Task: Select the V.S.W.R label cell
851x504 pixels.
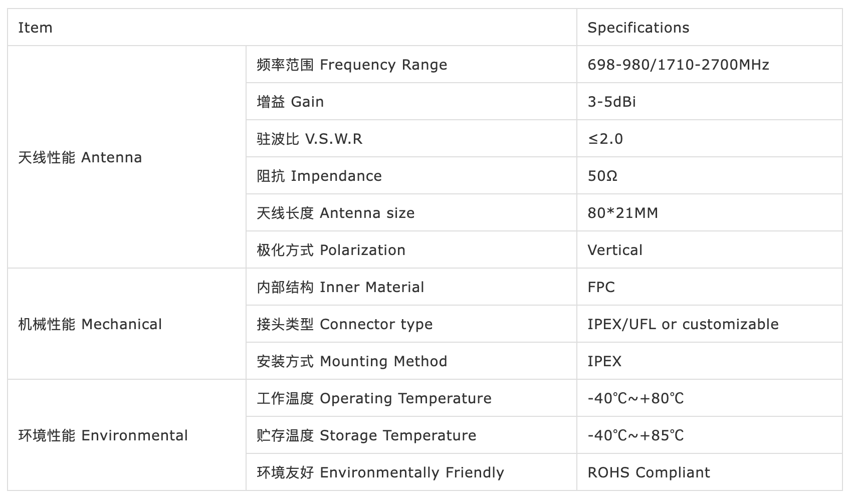Action: [309, 139]
